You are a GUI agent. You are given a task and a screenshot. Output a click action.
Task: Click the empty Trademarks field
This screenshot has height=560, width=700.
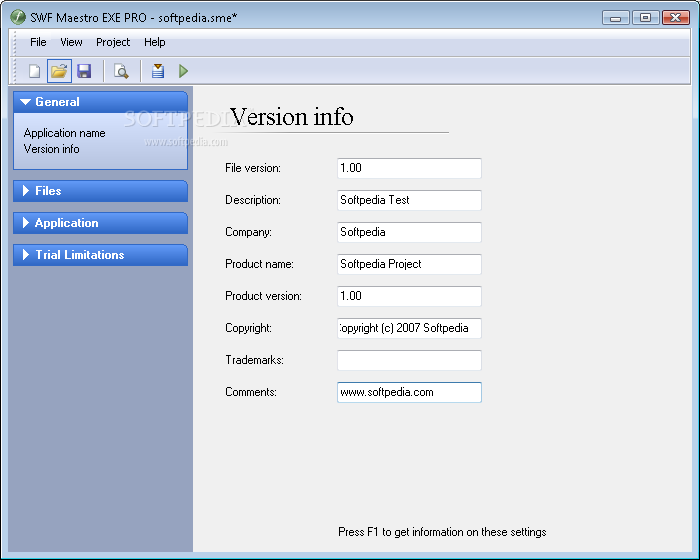coord(409,360)
